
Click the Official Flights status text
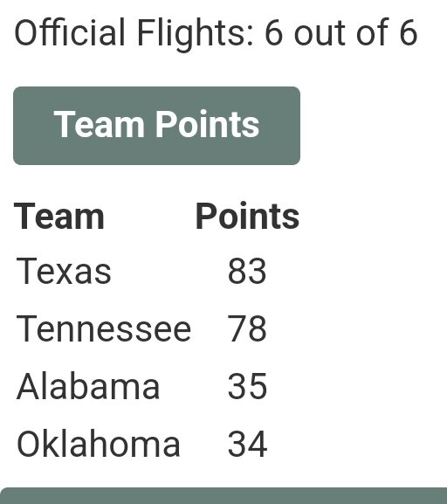[x=216, y=33]
